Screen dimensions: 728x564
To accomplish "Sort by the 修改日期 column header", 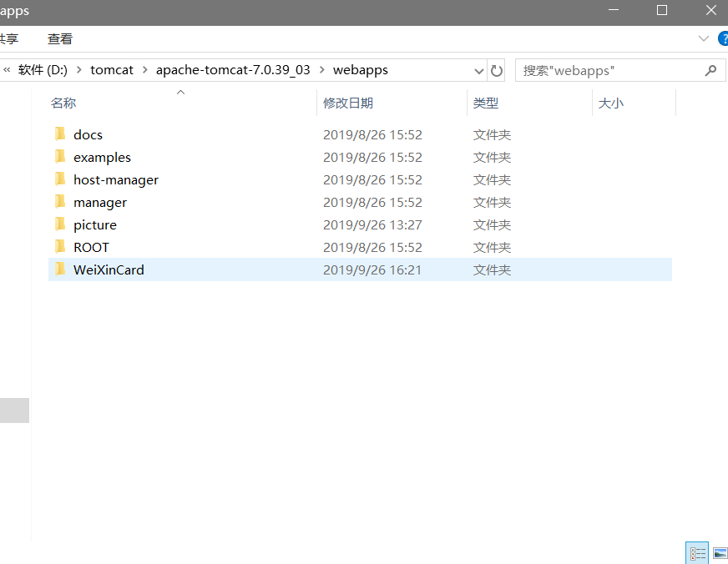I will pos(348,103).
